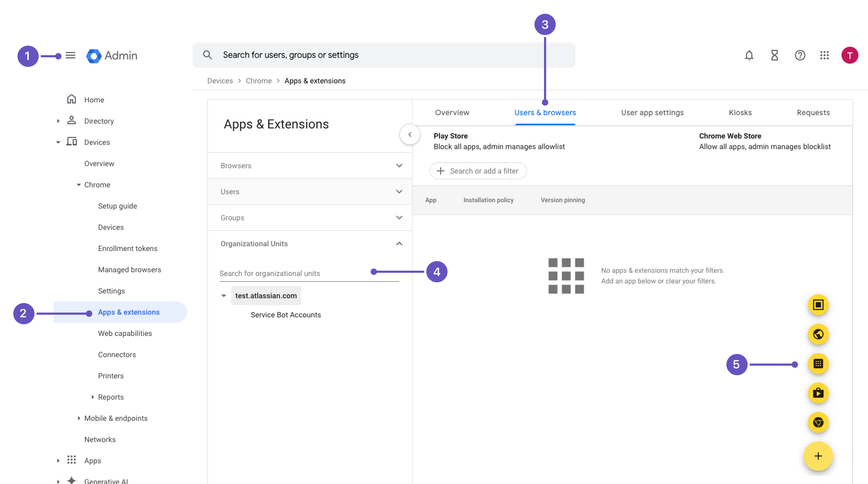
Task: Collapse the Chrome submenu arrow
Action: click(78, 184)
